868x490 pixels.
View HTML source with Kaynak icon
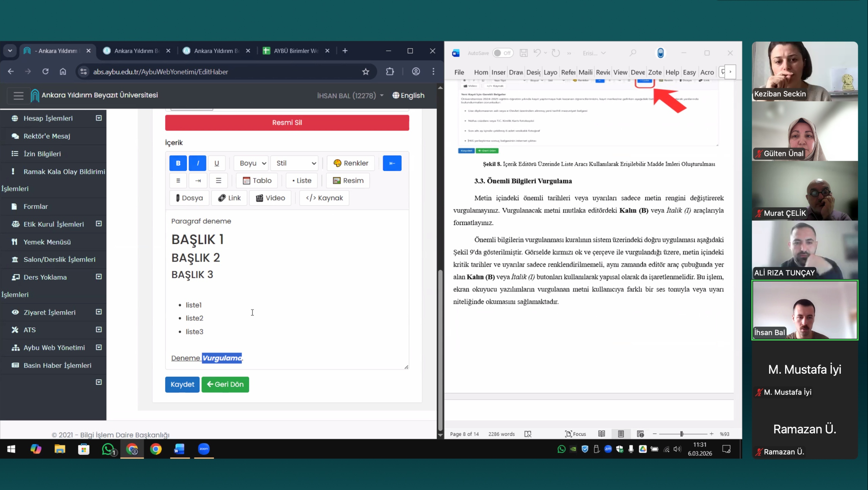tap(324, 198)
